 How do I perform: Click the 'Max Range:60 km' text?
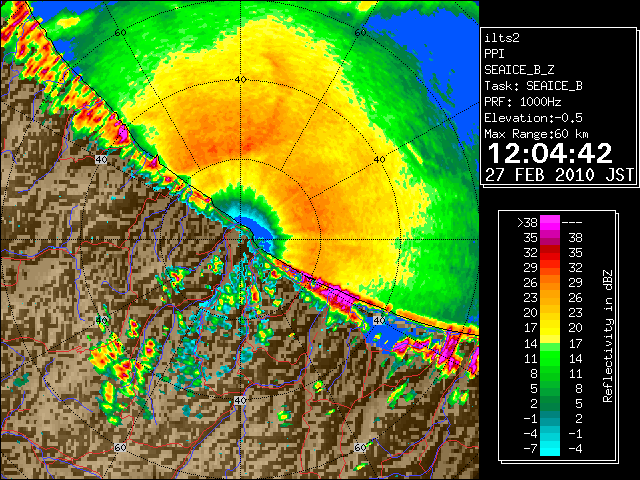point(536,134)
